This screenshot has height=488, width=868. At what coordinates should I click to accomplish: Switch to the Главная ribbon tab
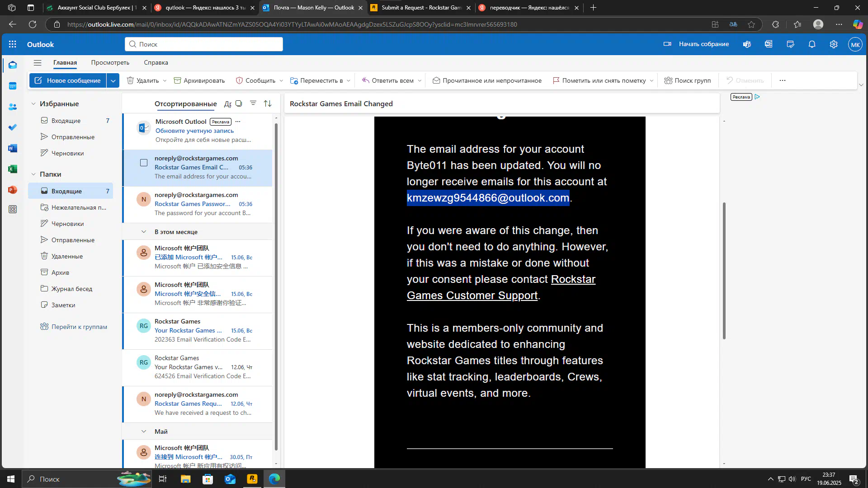(65, 63)
